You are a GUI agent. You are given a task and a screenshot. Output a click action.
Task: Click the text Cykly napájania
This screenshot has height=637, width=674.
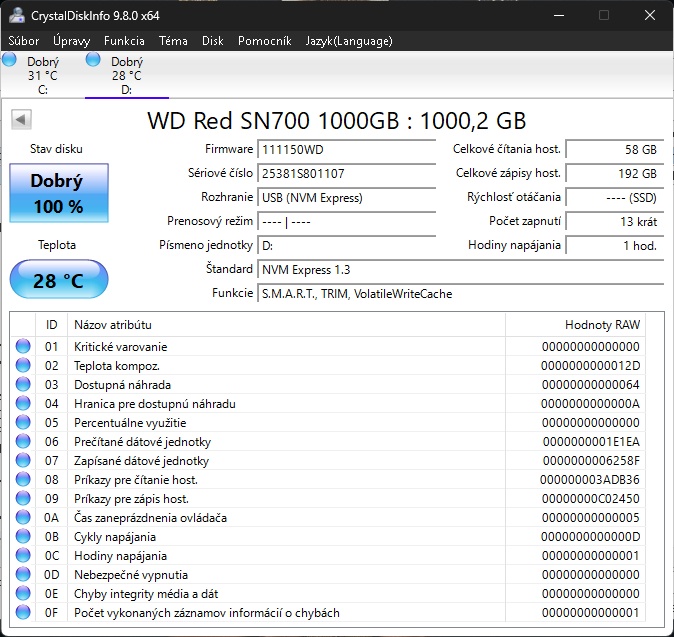(115, 537)
